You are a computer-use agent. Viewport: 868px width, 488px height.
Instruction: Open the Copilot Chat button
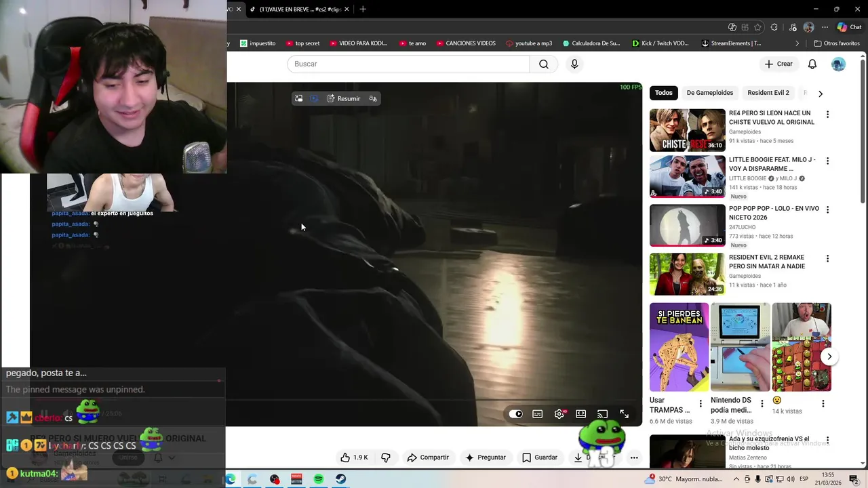(x=849, y=27)
